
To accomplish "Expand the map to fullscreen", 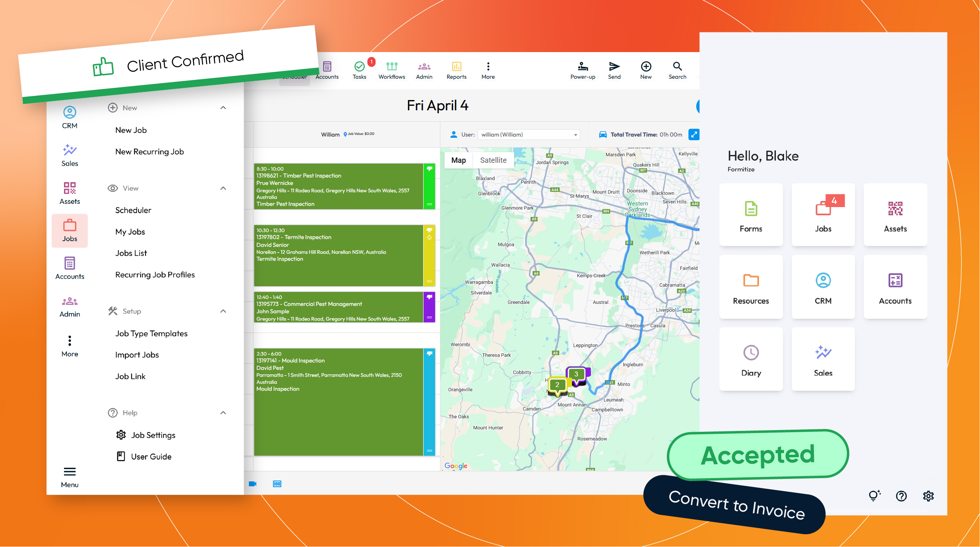I will 694,134.
